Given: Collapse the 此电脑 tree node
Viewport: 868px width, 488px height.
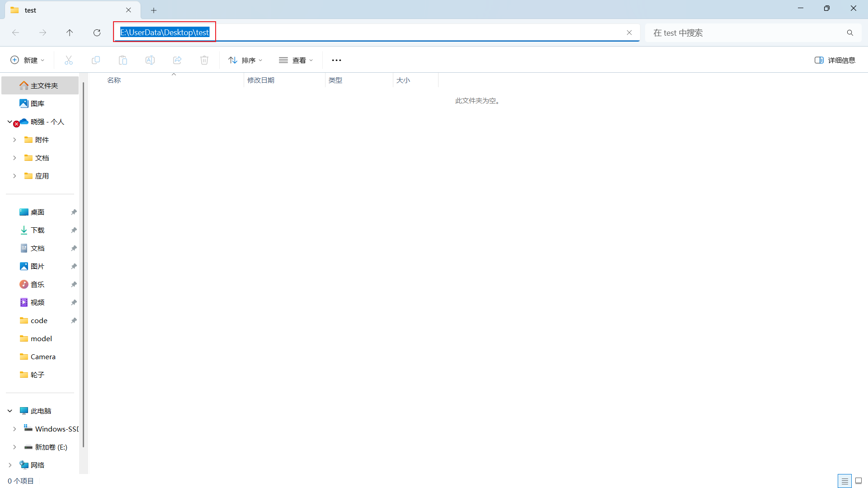Looking at the screenshot, I should (10, 411).
